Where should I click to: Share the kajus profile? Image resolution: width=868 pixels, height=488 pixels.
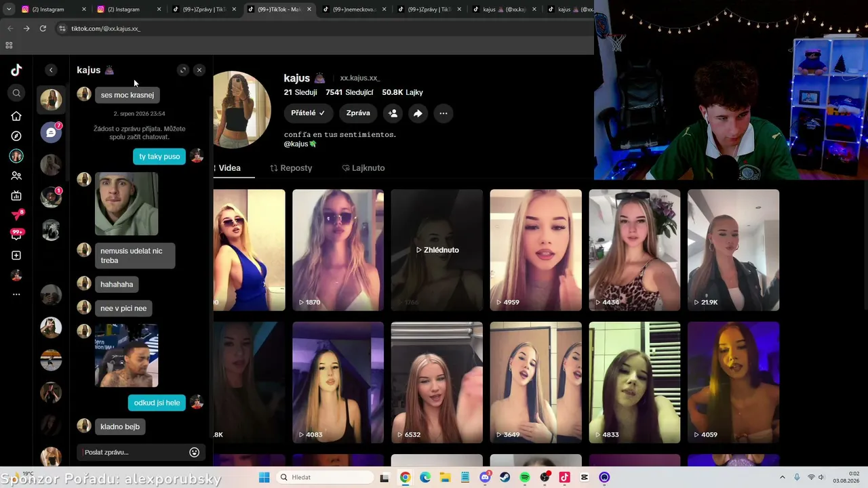pyautogui.click(x=418, y=113)
